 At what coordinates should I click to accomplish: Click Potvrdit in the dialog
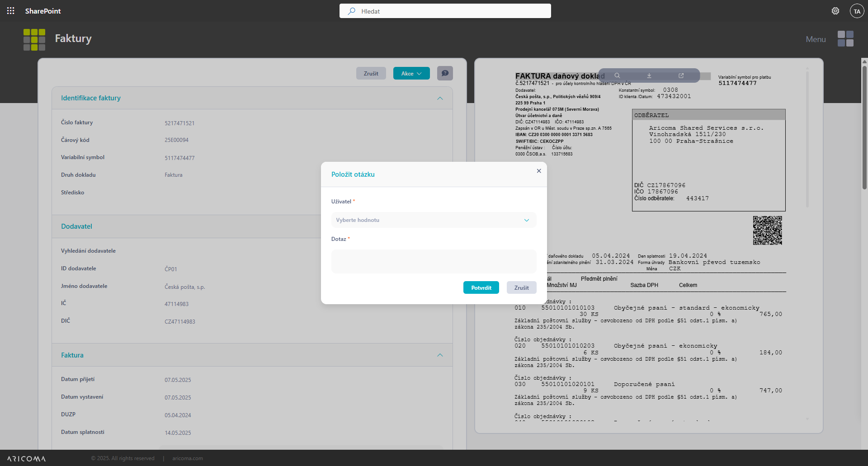click(x=481, y=287)
